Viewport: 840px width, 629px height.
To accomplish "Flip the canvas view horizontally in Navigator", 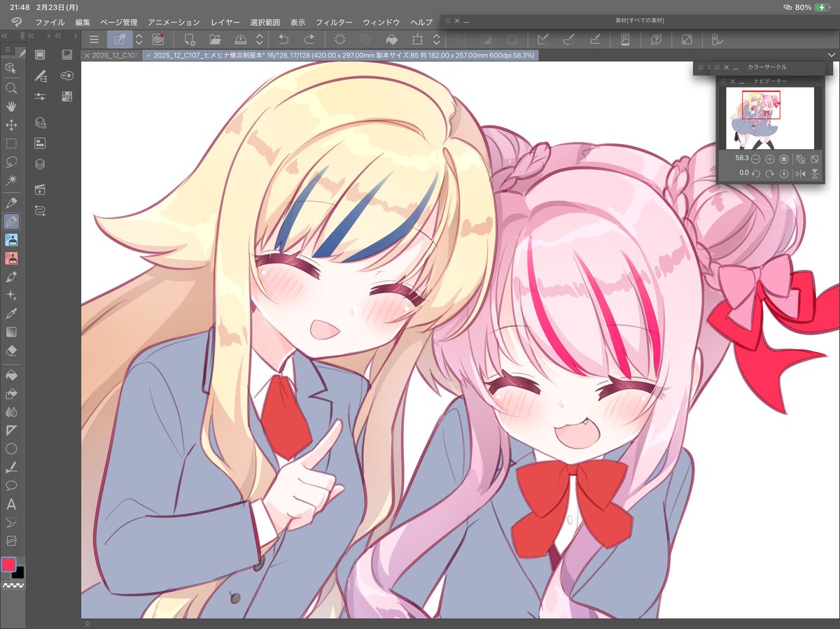I will click(x=801, y=173).
